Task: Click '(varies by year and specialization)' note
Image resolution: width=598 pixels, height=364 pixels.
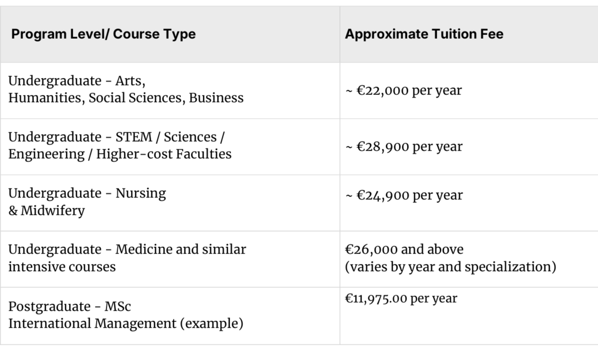Action: 450,266
